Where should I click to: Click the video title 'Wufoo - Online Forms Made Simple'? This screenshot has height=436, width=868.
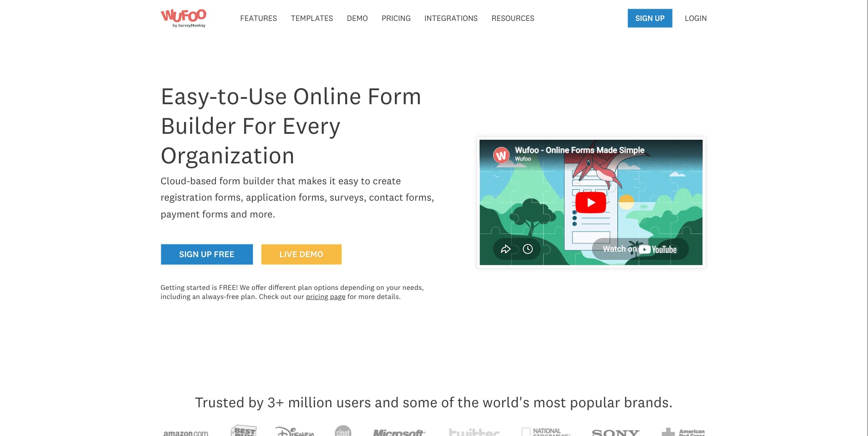(579, 150)
